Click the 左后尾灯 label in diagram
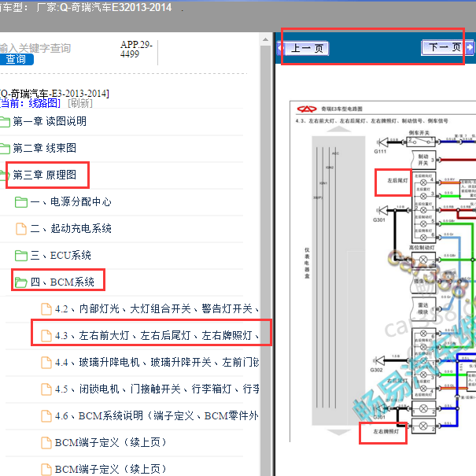 (397, 181)
